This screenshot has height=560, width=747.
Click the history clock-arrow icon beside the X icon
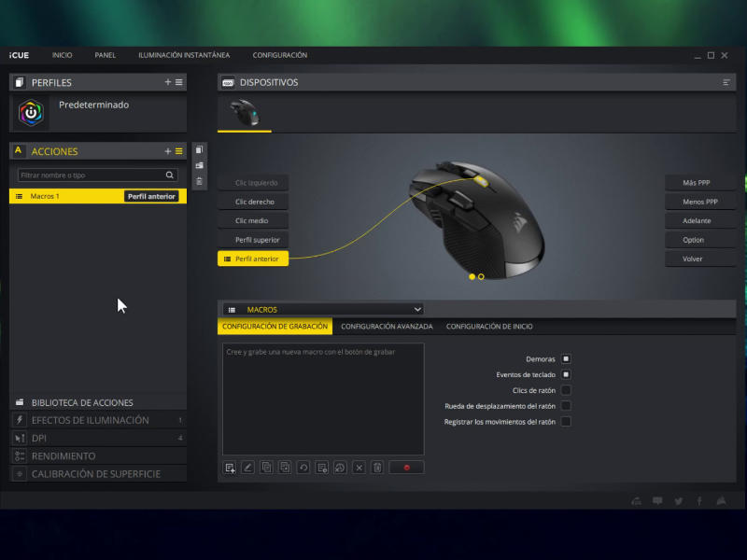[340, 468]
